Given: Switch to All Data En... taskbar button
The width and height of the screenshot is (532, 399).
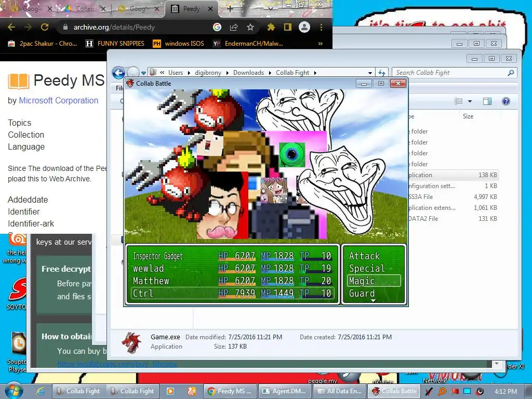Looking at the screenshot, I should [340, 391].
